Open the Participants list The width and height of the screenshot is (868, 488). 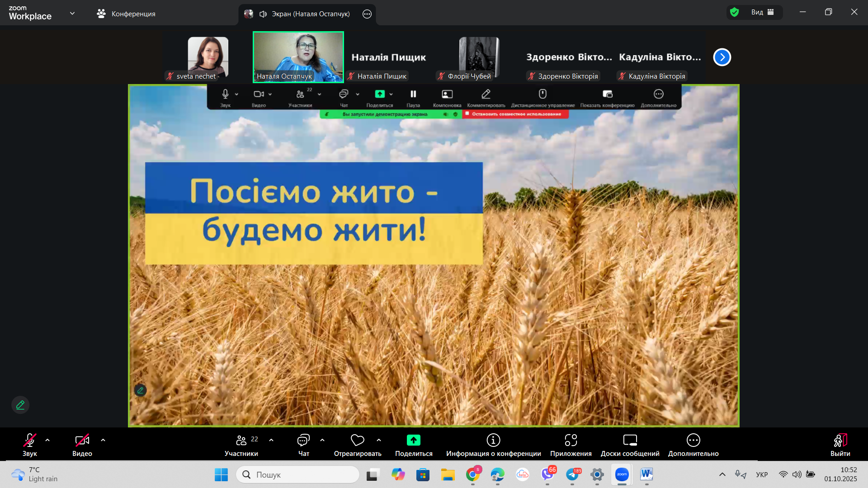coord(241,441)
